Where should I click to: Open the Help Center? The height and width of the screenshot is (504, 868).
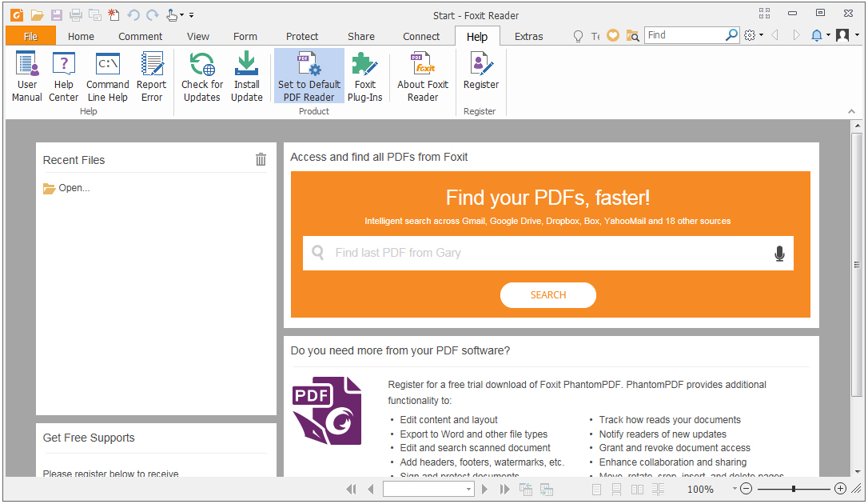[x=64, y=77]
